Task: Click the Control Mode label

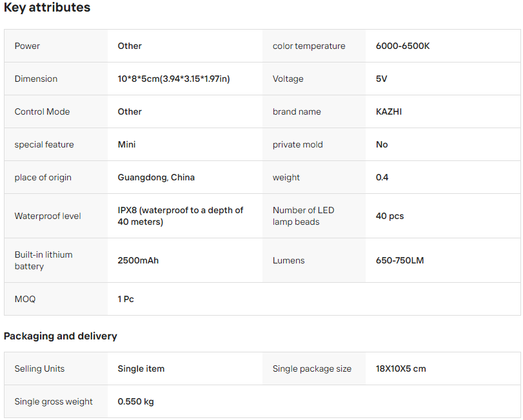Action: coord(43,111)
